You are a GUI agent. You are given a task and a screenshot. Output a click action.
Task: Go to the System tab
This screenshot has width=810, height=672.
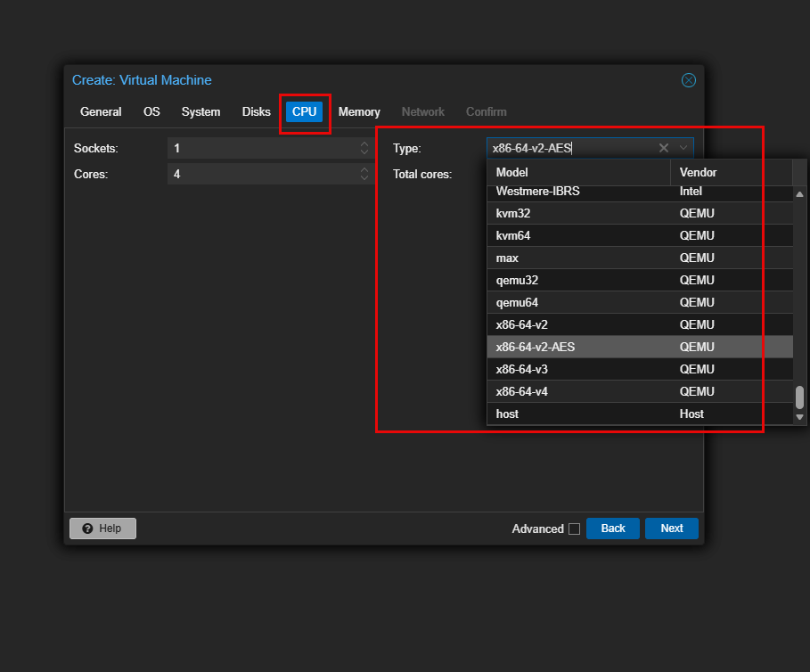201,111
